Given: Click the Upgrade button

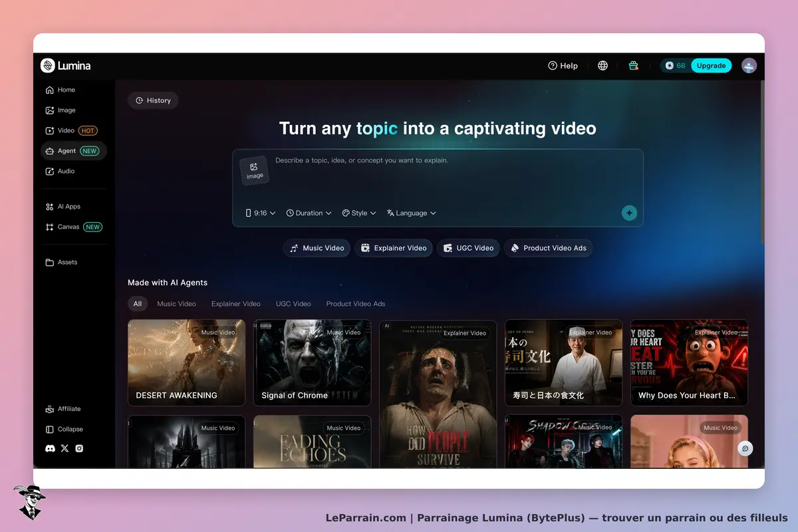Looking at the screenshot, I should tap(711, 66).
